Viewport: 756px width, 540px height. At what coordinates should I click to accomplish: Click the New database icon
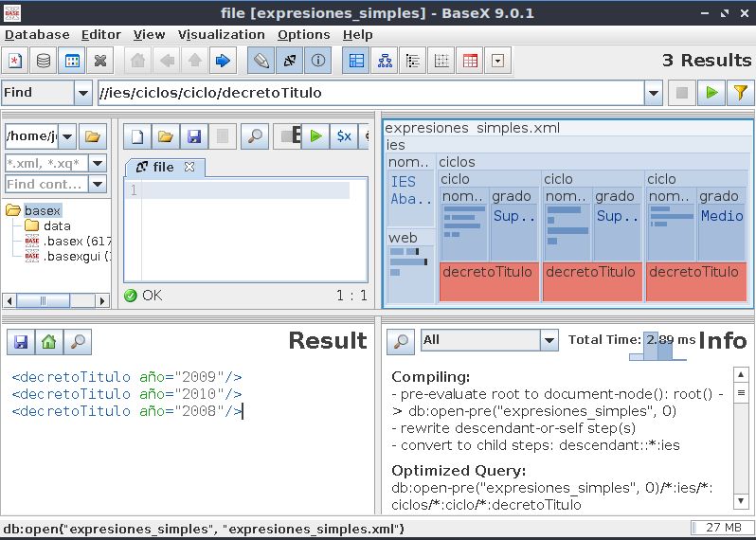tap(15, 61)
